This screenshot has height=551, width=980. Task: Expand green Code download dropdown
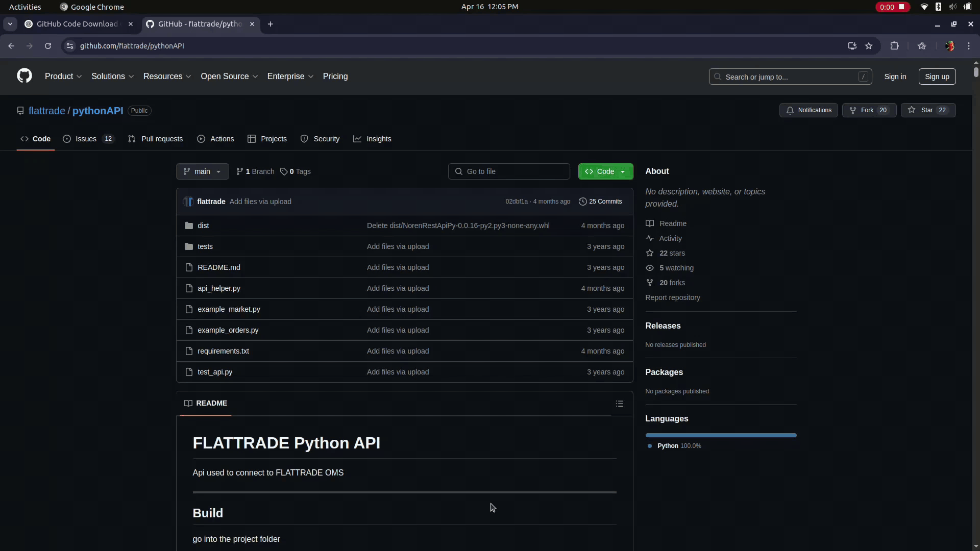click(605, 171)
